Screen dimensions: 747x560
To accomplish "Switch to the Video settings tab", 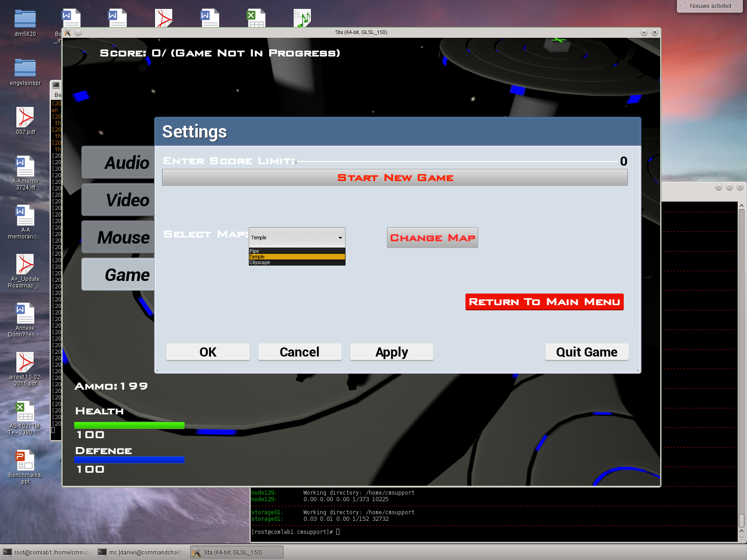I will click(119, 200).
